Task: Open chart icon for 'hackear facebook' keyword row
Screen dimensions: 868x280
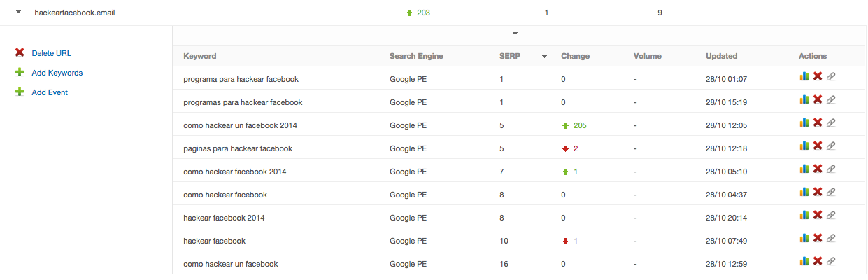Action: pos(804,239)
